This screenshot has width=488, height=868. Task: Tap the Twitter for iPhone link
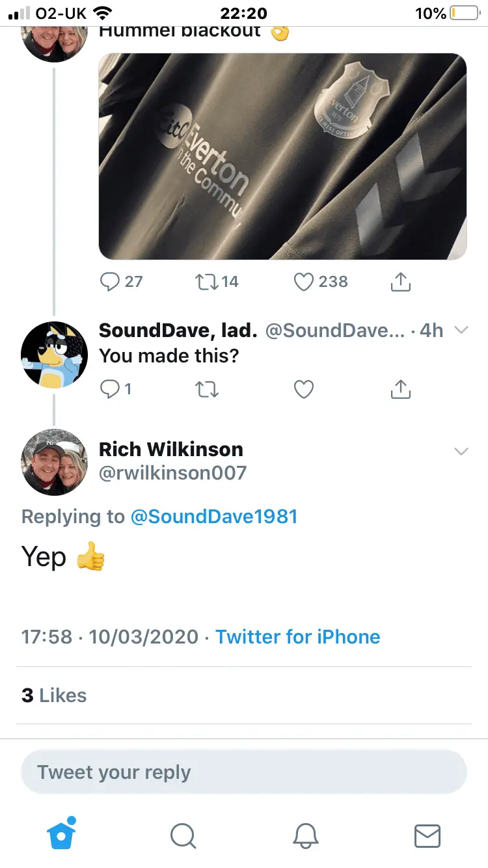pos(297,636)
